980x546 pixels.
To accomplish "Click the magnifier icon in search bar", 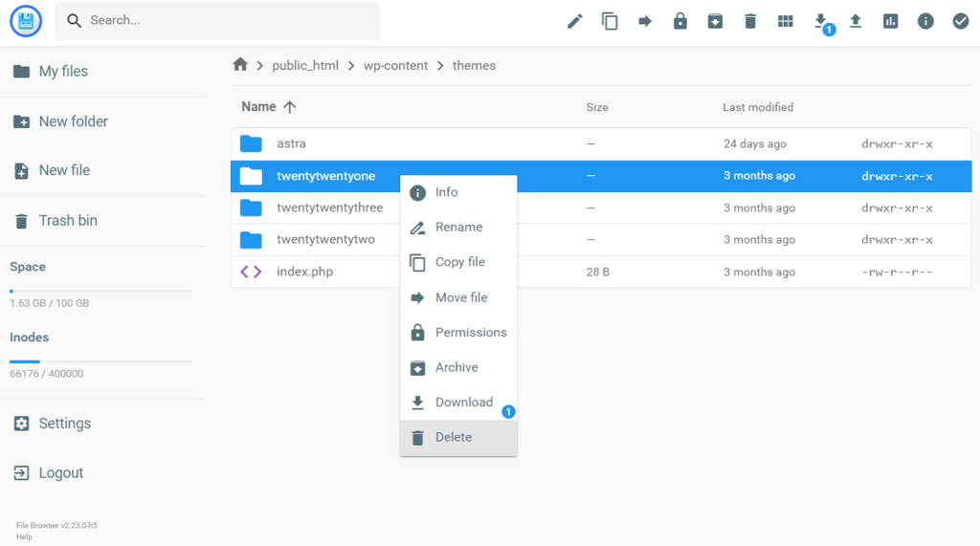I will 74,21.
